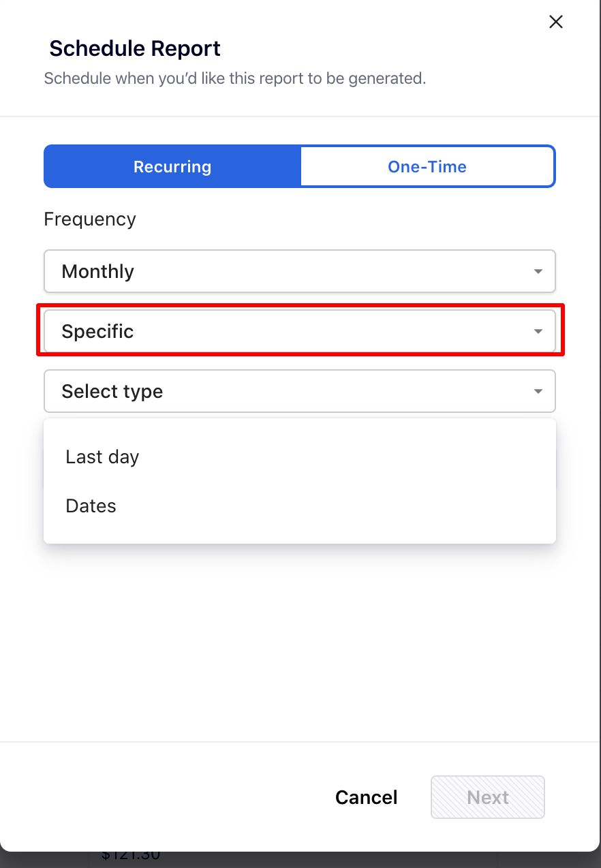Choose the Last day option
Screen dimensions: 601x868
click(102, 457)
